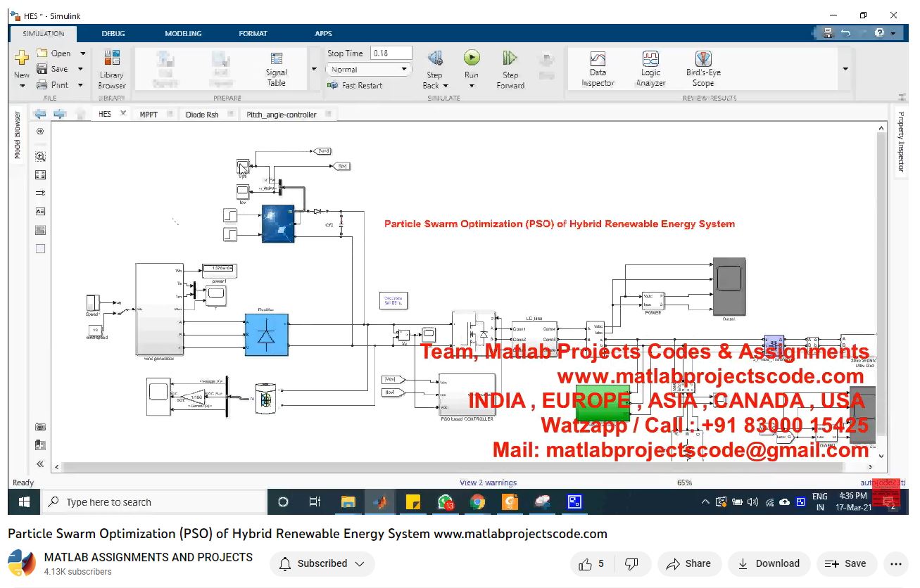Image resolution: width=920 pixels, height=588 pixels.
Task: Toggle Fast Restart
Action: (355, 85)
